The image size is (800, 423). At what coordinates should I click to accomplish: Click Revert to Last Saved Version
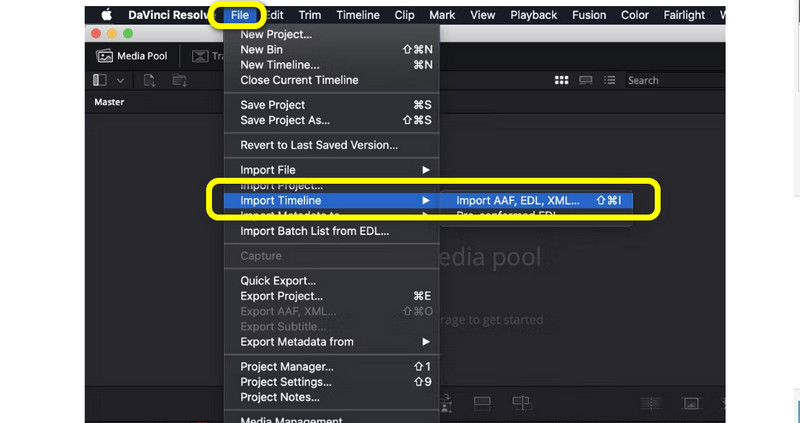(x=319, y=145)
